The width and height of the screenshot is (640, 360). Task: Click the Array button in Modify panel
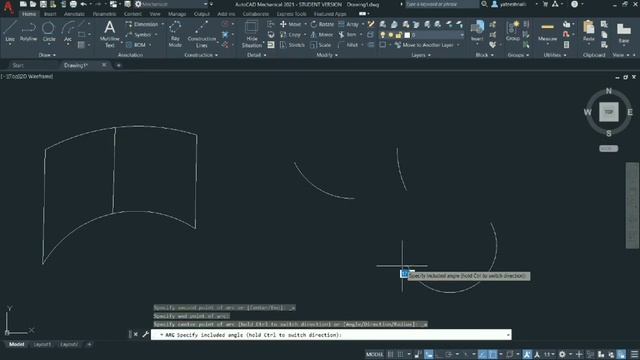(x=349, y=24)
